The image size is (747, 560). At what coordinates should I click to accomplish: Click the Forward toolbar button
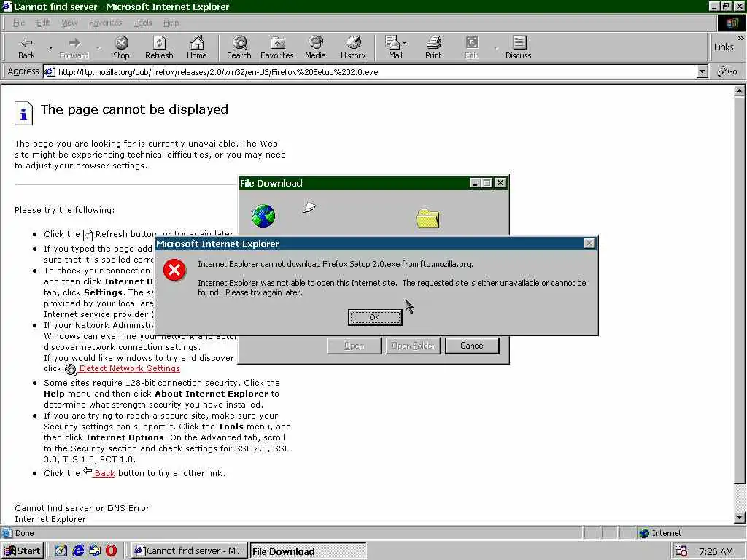coord(74,47)
